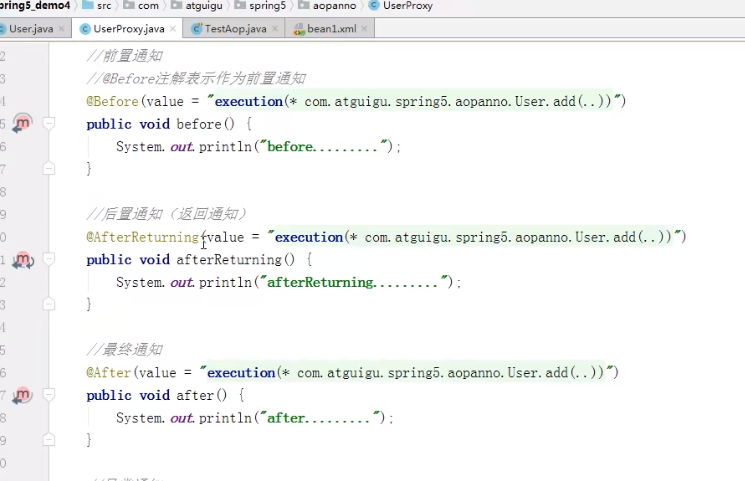Click the fold end marker of afterReturning()

(x=48, y=304)
